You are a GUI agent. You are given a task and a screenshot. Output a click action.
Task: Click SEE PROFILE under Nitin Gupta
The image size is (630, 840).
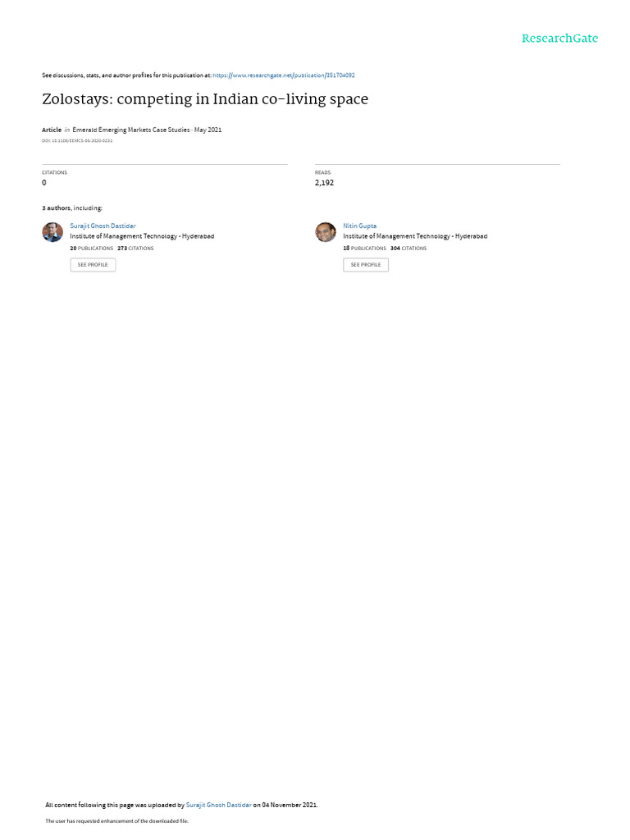pyautogui.click(x=366, y=265)
